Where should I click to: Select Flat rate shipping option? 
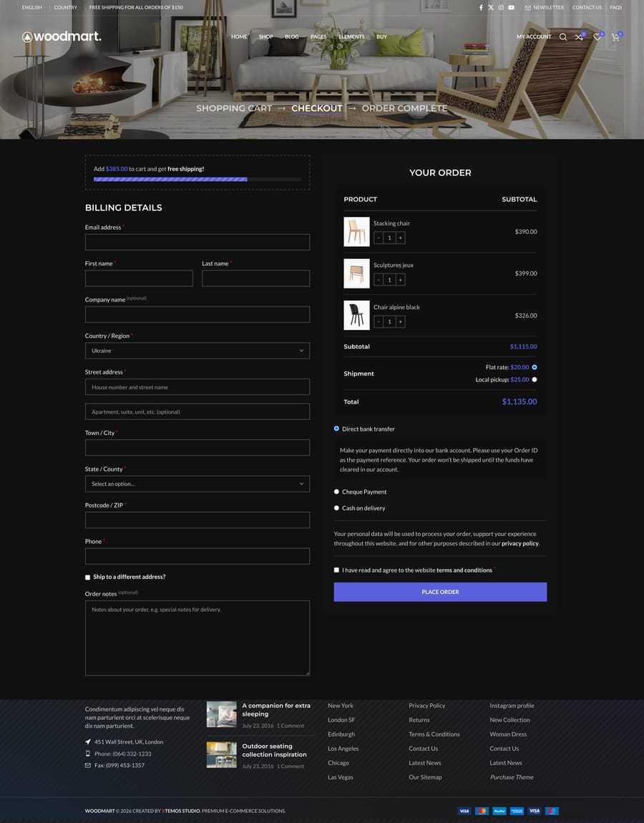[535, 367]
